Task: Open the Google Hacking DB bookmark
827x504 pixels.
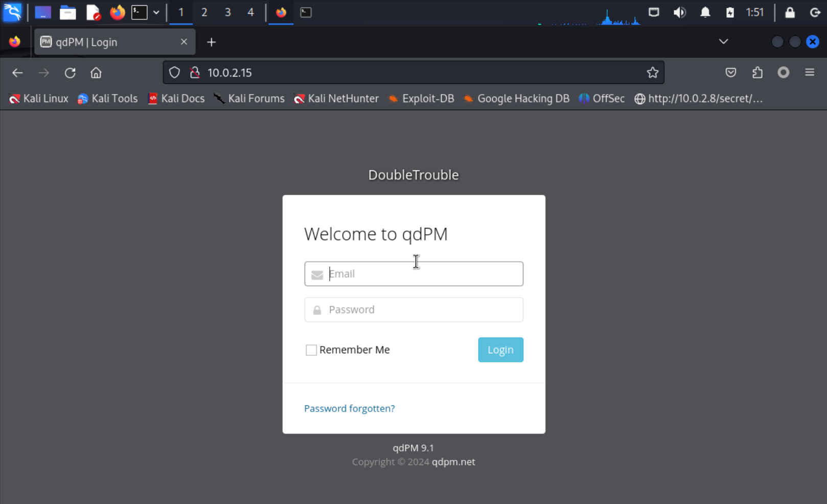Action: pos(516,99)
